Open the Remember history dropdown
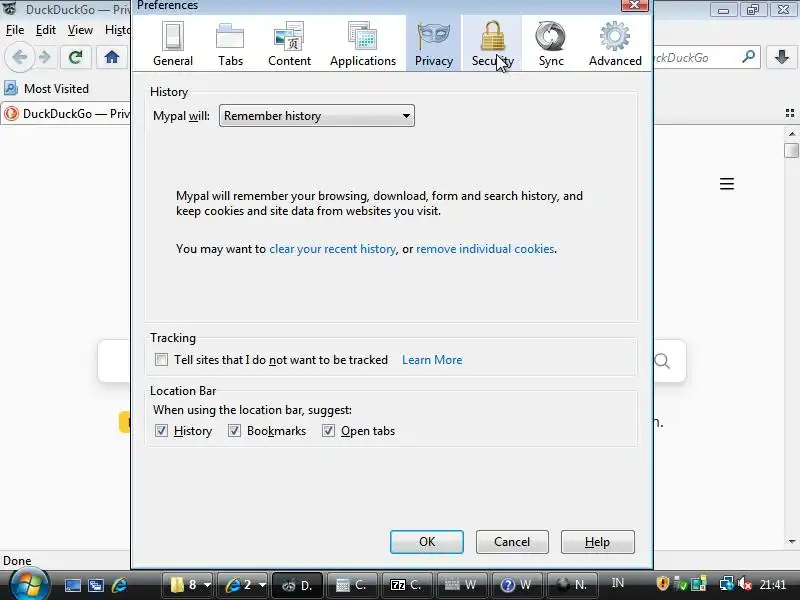The image size is (800, 600). (316, 116)
